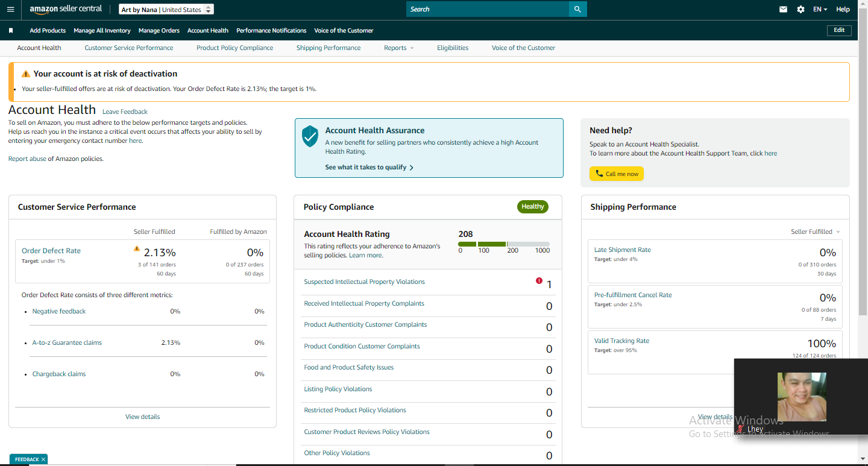The width and height of the screenshot is (868, 466).
Task: Click the Lhey video call thumbnail
Action: 802,397
